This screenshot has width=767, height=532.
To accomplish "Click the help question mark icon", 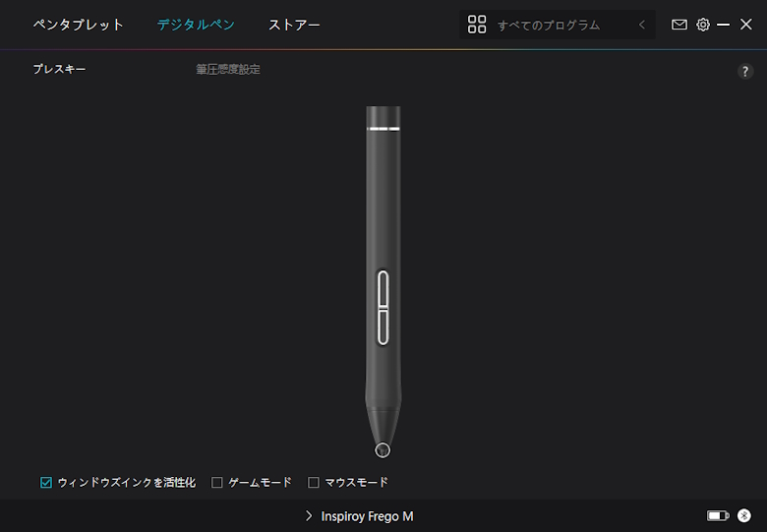I will coord(745,72).
